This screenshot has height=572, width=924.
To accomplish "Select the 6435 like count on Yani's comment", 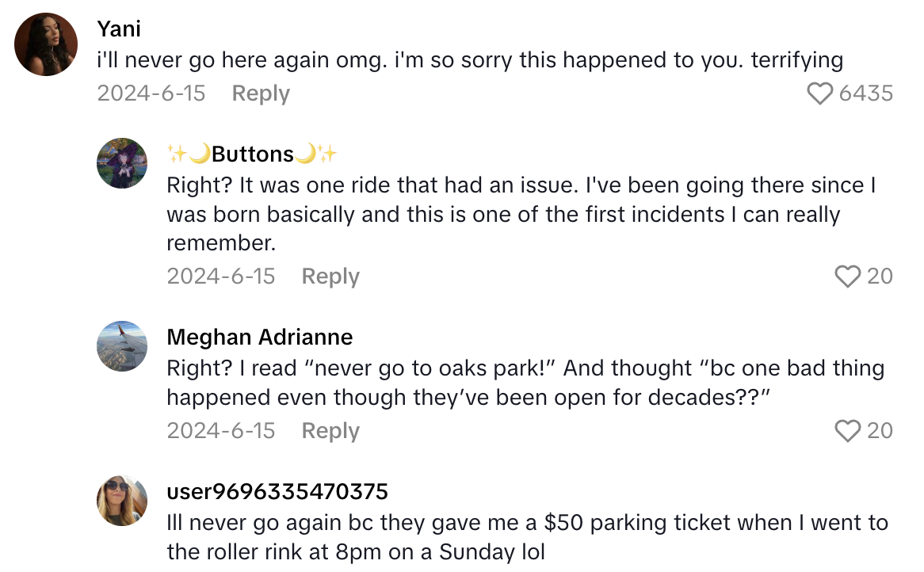I will 868,93.
